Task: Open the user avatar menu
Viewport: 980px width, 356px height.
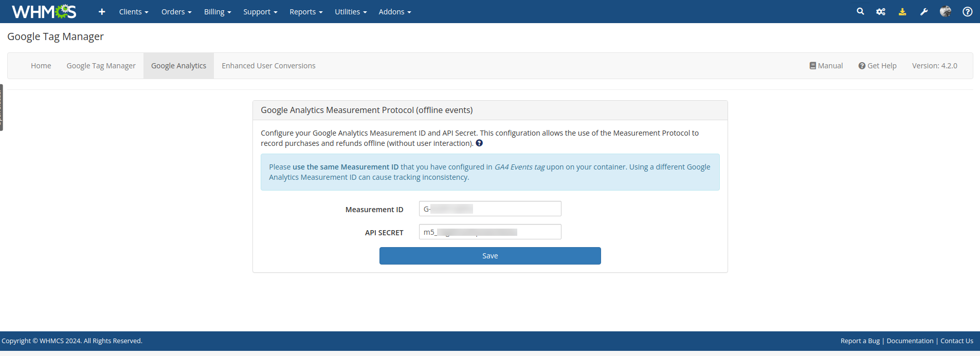Action: click(946, 11)
